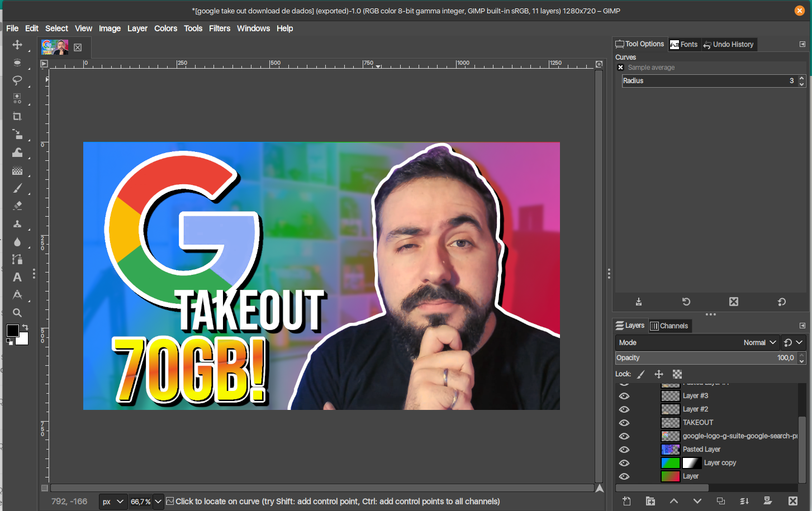Select the Paintbrush tool
The width and height of the screenshot is (812, 511).
coord(17,188)
